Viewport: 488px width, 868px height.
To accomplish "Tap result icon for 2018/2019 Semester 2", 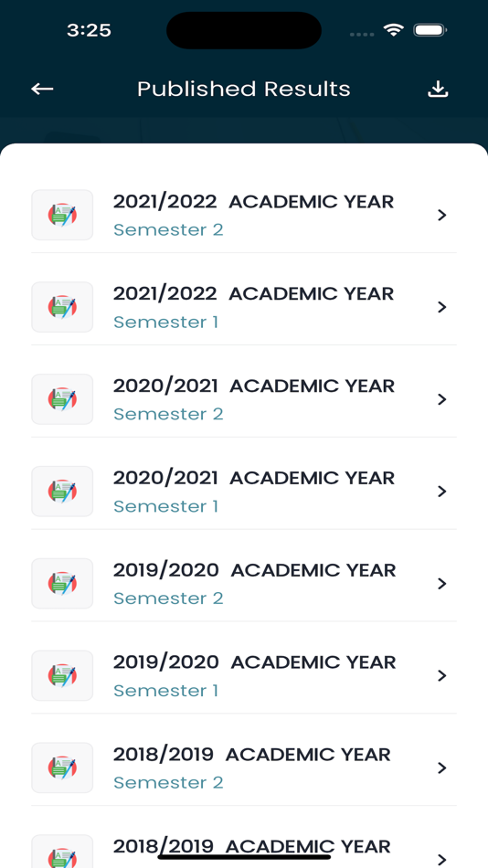I will (x=62, y=767).
